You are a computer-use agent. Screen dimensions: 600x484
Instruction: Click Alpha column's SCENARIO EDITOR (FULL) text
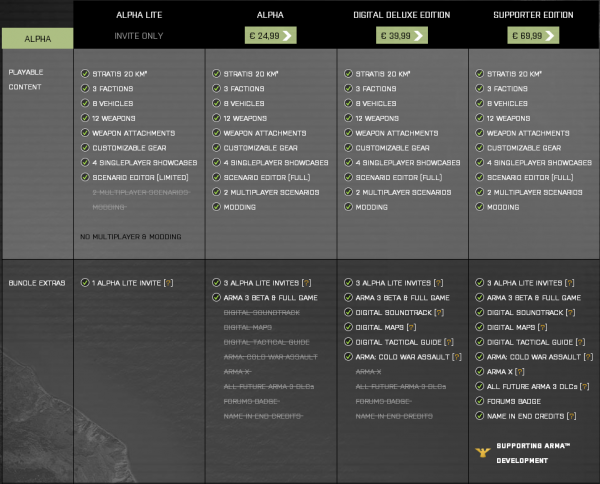[267, 178]
